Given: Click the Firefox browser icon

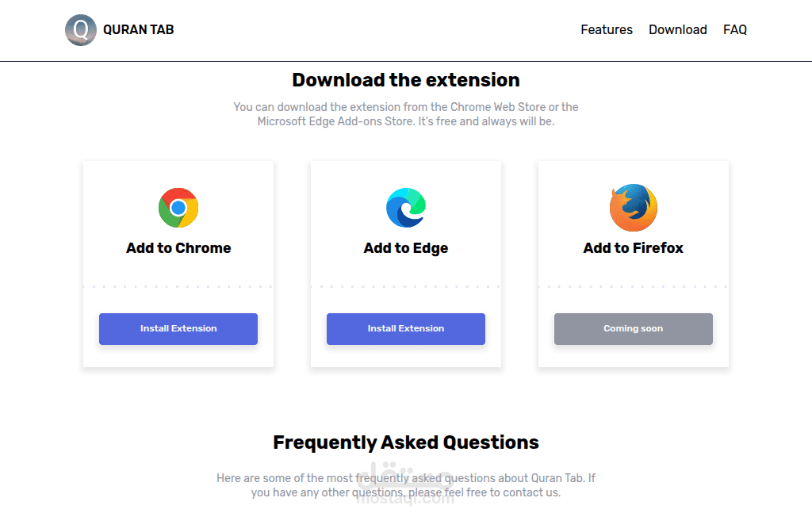Looking at the screenshot, I should pyautogui.click(x=634, y=208).
